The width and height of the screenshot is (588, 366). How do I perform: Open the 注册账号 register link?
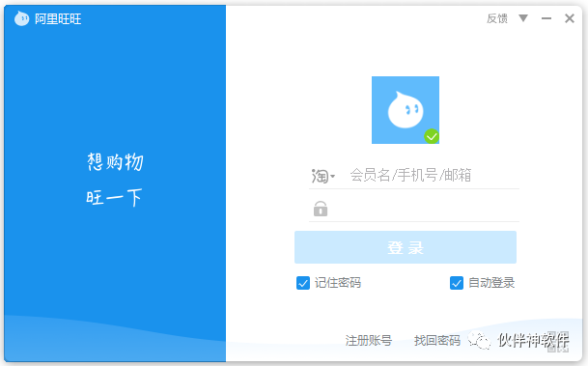(x=369, y=340)
